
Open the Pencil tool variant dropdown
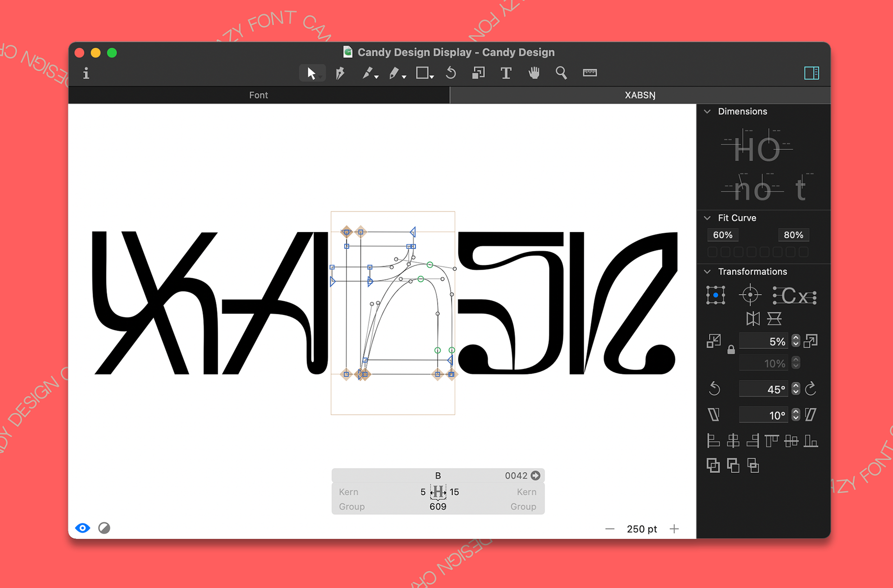[404, 77]
